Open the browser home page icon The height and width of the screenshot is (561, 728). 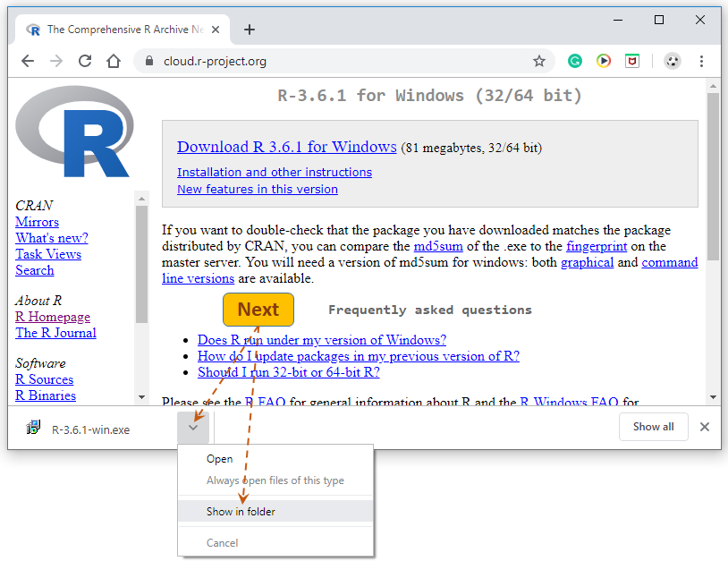[x=114, y=61]
